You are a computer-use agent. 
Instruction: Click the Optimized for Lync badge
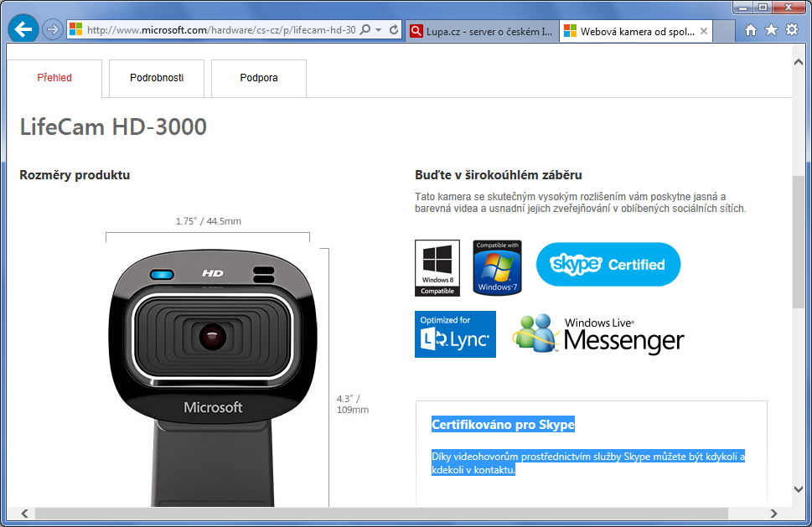point(455,334)
